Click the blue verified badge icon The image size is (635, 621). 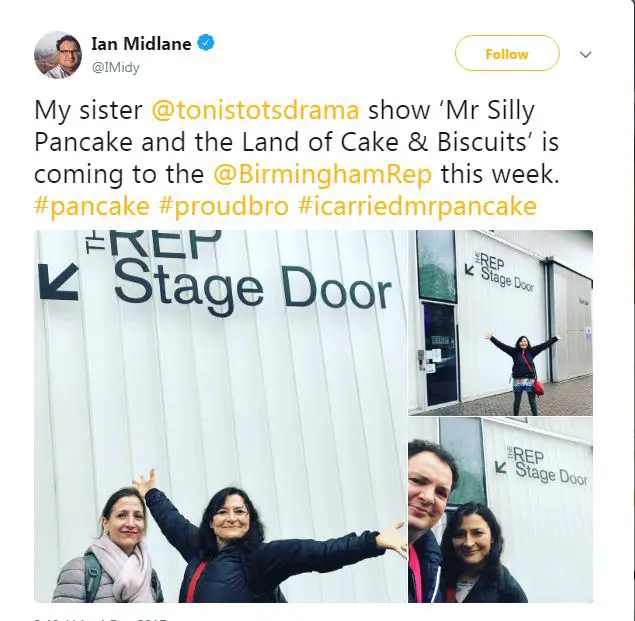click(206, 43)
